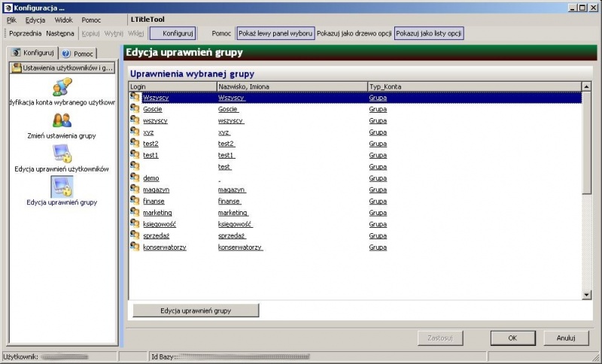Click the Anuluj button

(566, 338)
